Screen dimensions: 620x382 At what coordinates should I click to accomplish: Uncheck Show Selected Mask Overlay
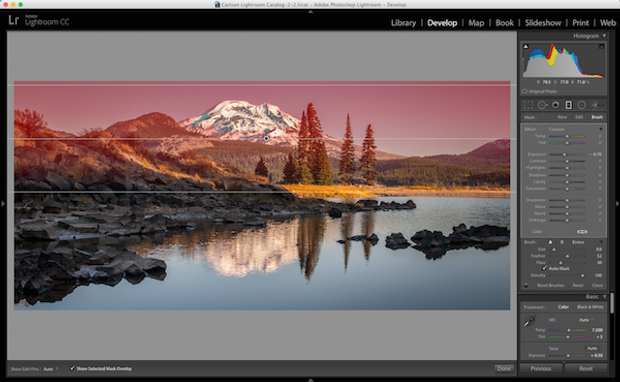72,368
